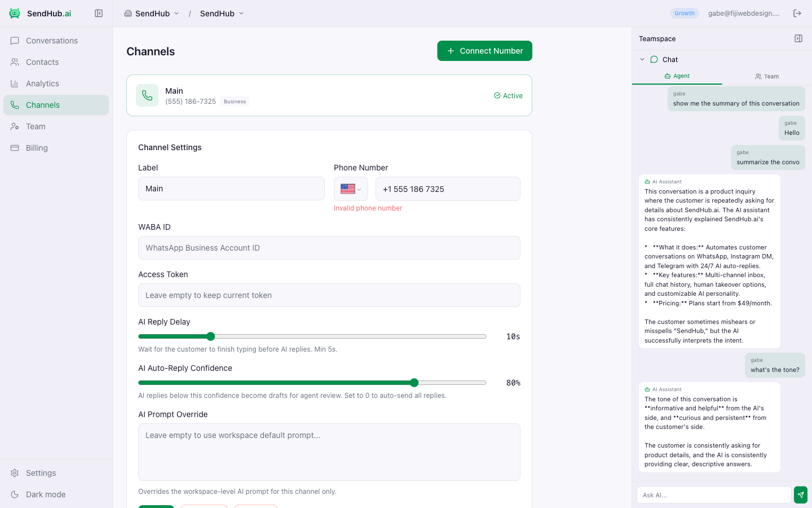Open the country flag selector

[x=351, y=189]
